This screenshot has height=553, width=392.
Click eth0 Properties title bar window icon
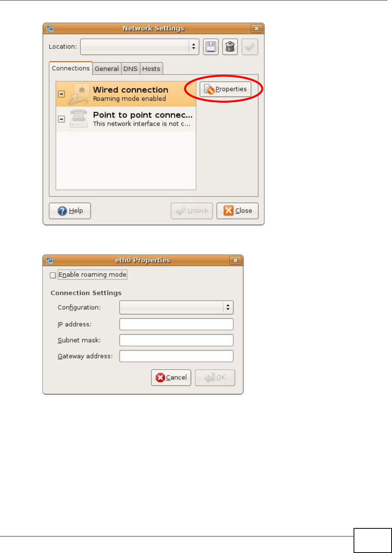click(x=50, y=260)
